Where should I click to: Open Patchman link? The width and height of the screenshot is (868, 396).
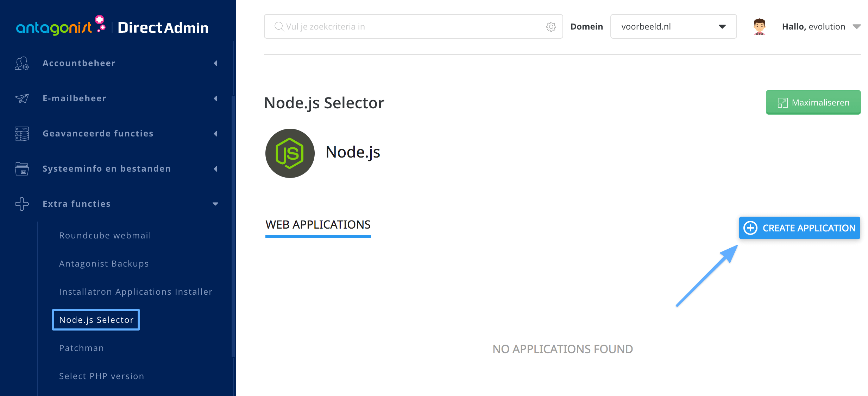pos(82,348)
